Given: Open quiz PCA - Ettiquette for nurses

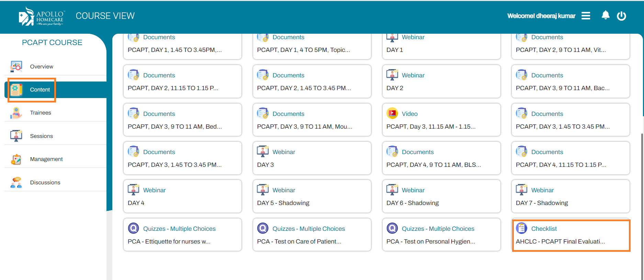Looking at the screenshot, I should tap(182, 235).
